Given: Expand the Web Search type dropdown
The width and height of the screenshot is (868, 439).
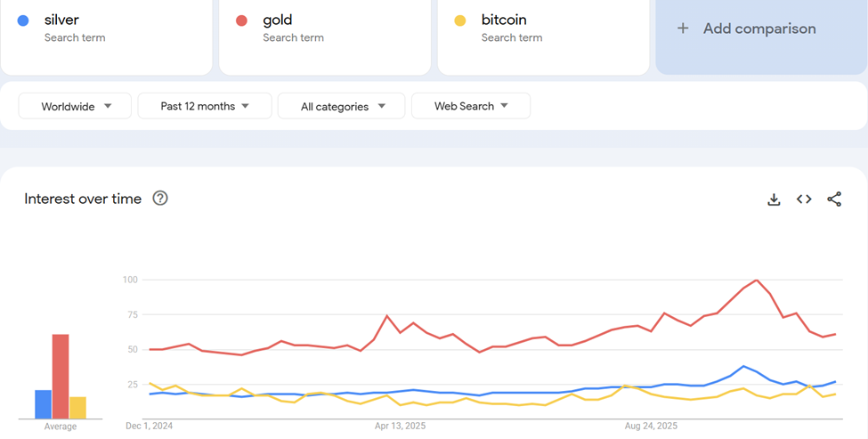Looking at the screenshot, I should coord(471,106).
